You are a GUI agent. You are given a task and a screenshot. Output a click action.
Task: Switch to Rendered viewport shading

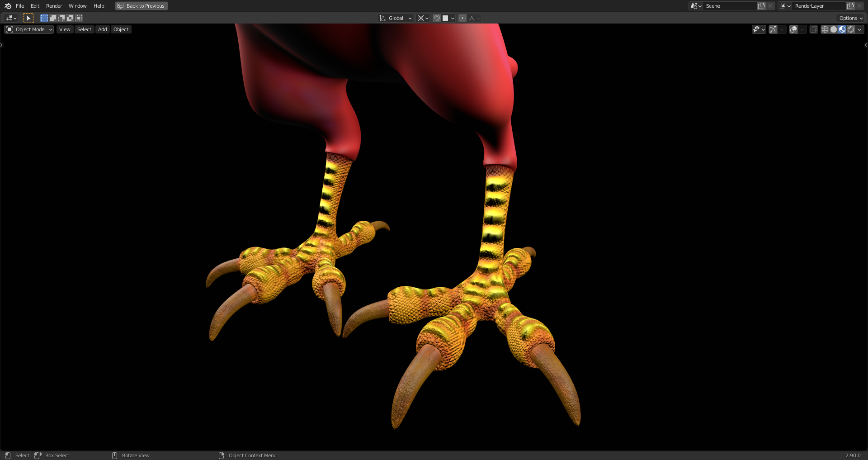point(851,29)
